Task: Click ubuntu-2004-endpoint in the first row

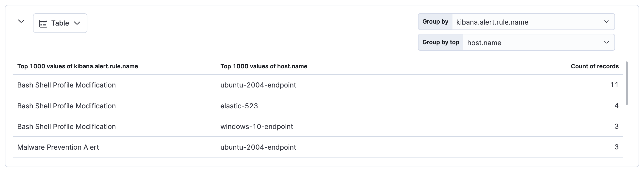Action: tap(258, 85)
